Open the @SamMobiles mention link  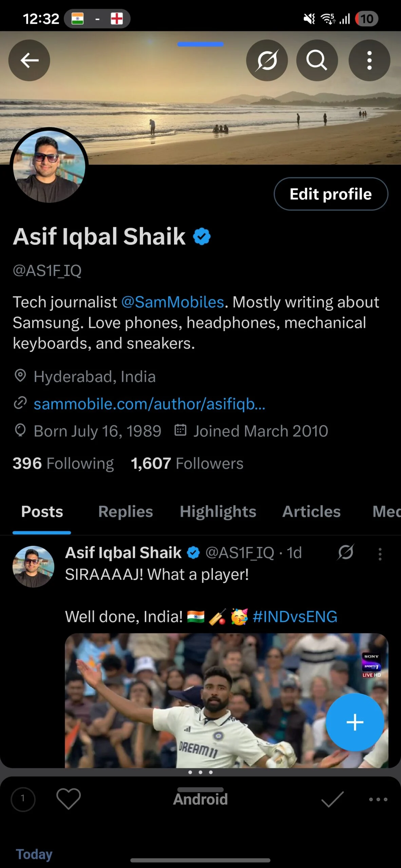pyautogui.click(x=173, y=302)
